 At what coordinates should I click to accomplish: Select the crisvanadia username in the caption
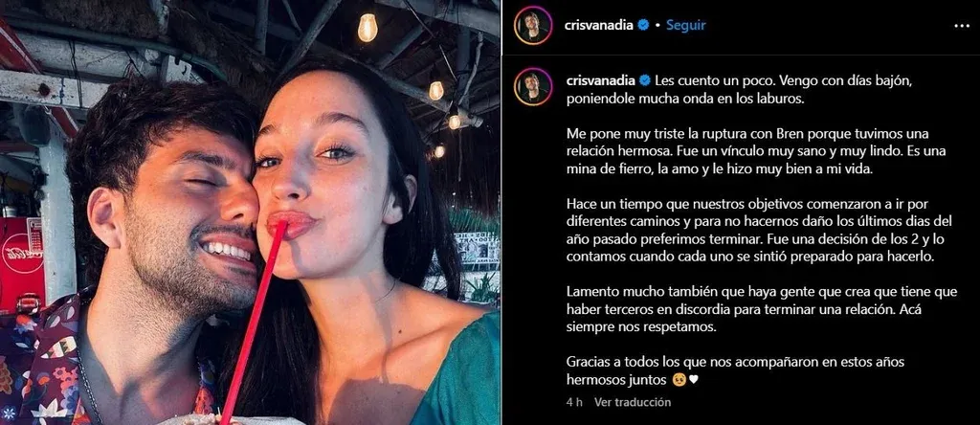(599, 80)
